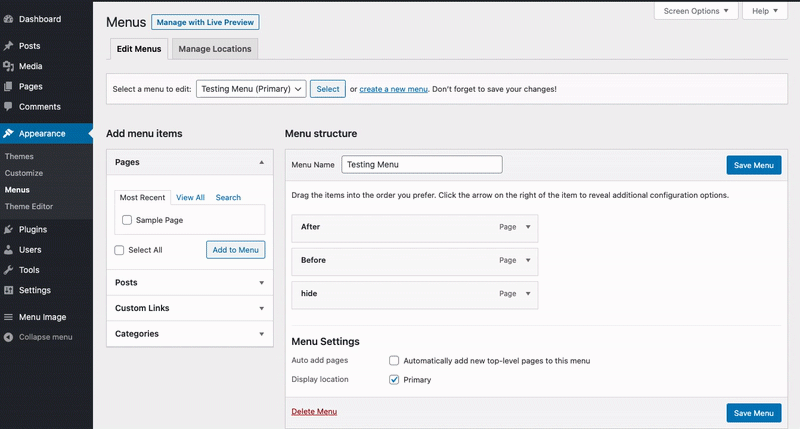
Task: Open the Screen Options panel
Action: pos(696,11)
